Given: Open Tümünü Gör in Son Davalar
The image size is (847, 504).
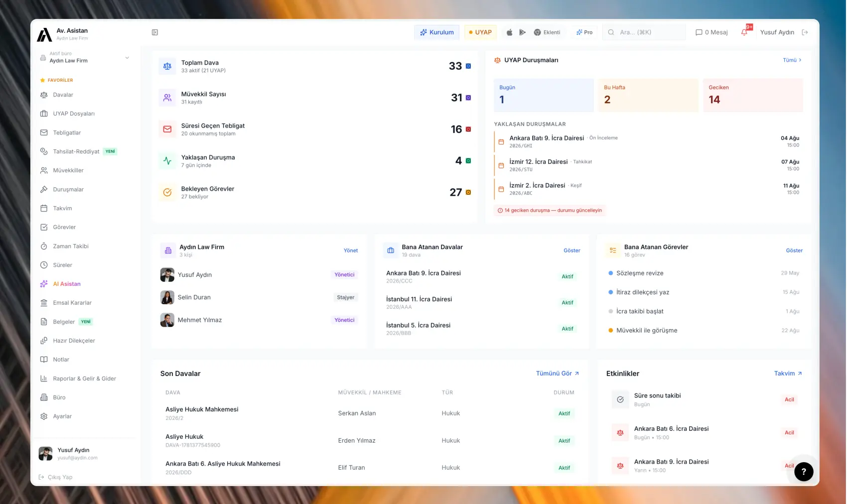Looking at the screenshot, I should (558, 374).
